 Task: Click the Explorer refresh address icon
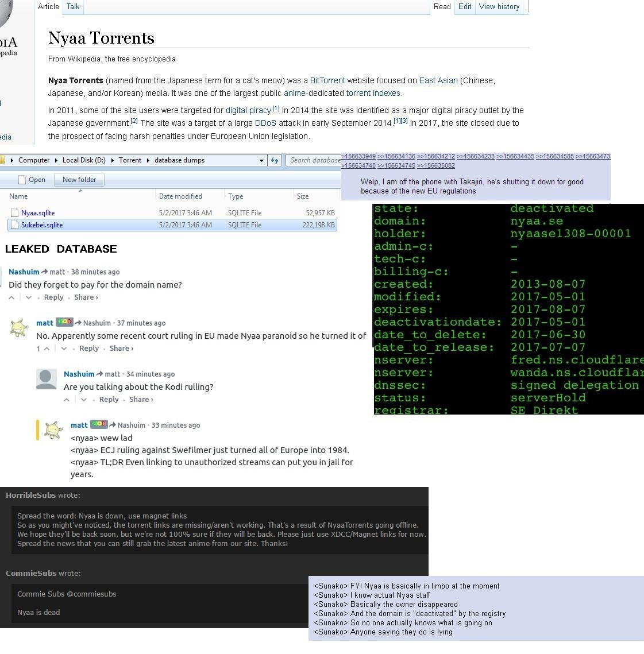(x=274, y=160)
